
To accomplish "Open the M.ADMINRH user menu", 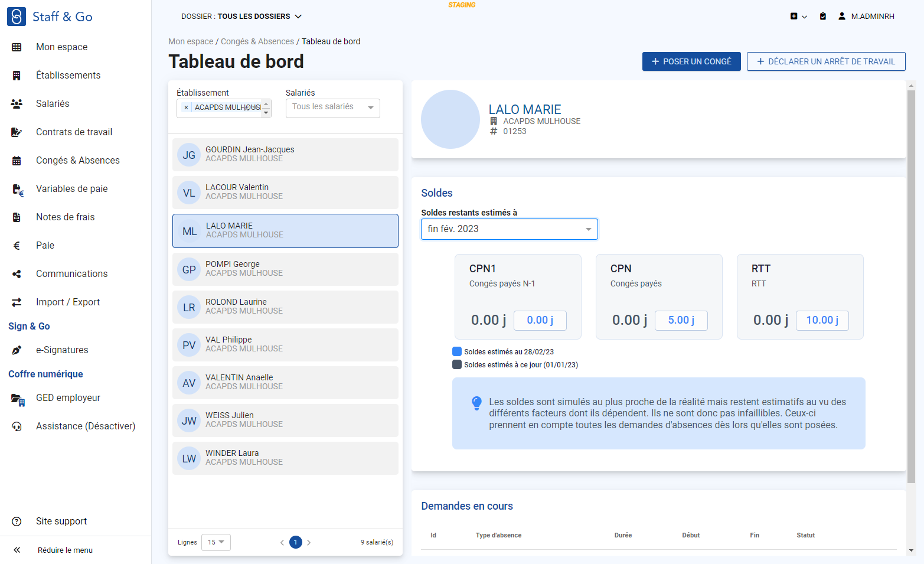I will [x=866, y=17].
